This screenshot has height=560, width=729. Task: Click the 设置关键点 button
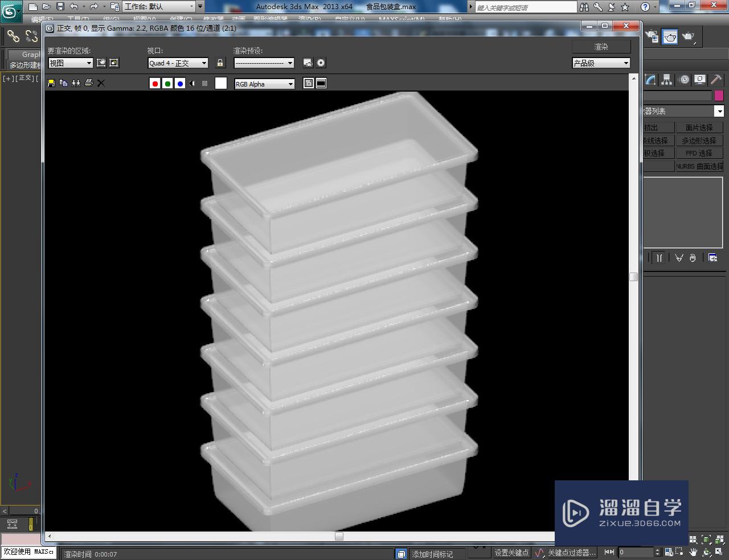click(x=511, y=553)
